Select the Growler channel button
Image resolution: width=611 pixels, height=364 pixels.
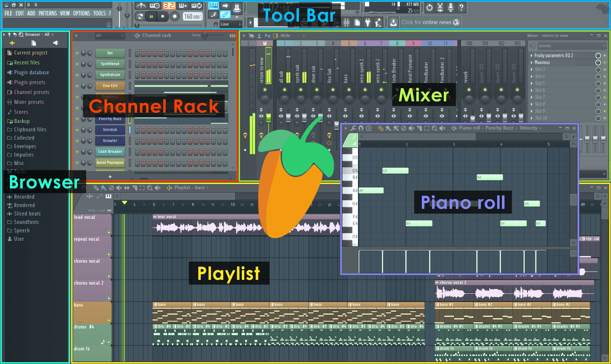pos(110,141)
